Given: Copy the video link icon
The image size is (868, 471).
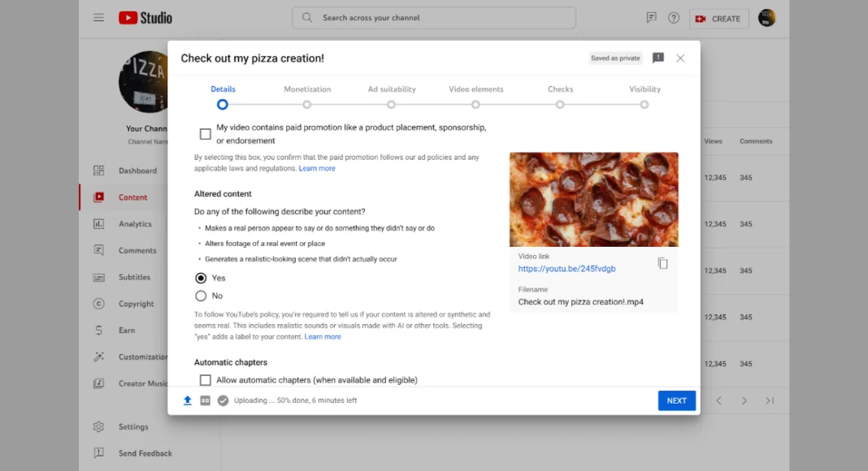Looking at the screenshot, I should click(662, 263).
